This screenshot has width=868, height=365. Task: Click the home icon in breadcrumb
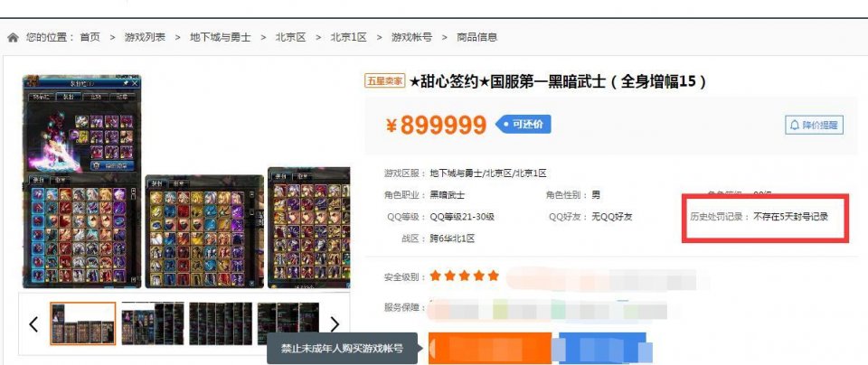coord(13,38)
